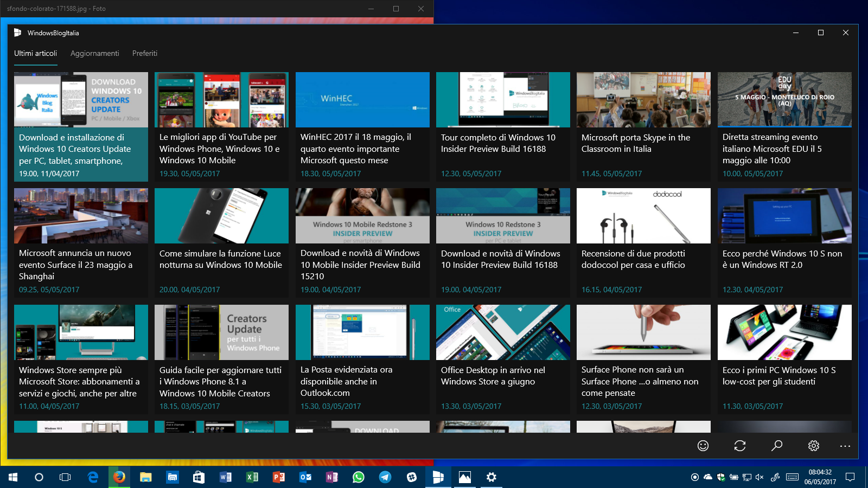Open article Download e installazione di Windows 10 Creators Update
Screen dimensions: 868x488
point(81,127)
